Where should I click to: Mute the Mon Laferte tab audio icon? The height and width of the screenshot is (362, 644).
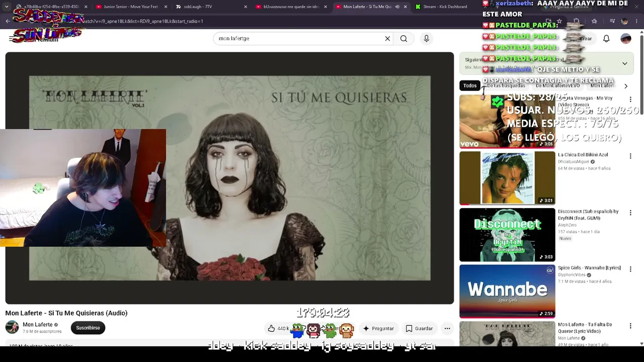click(x=397, y=7)
